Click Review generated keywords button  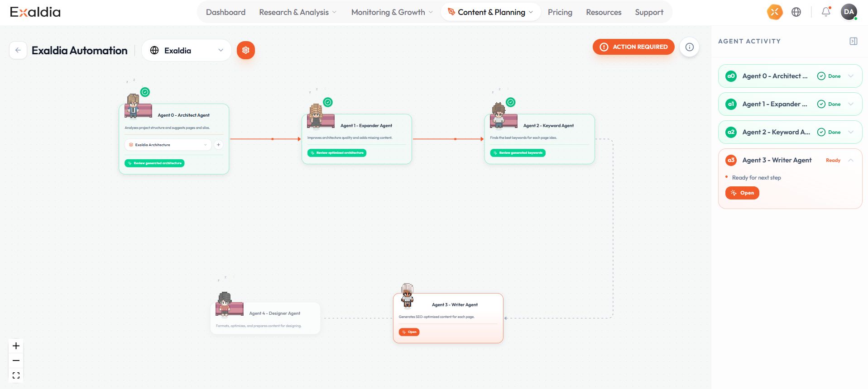tap(518, 153)
